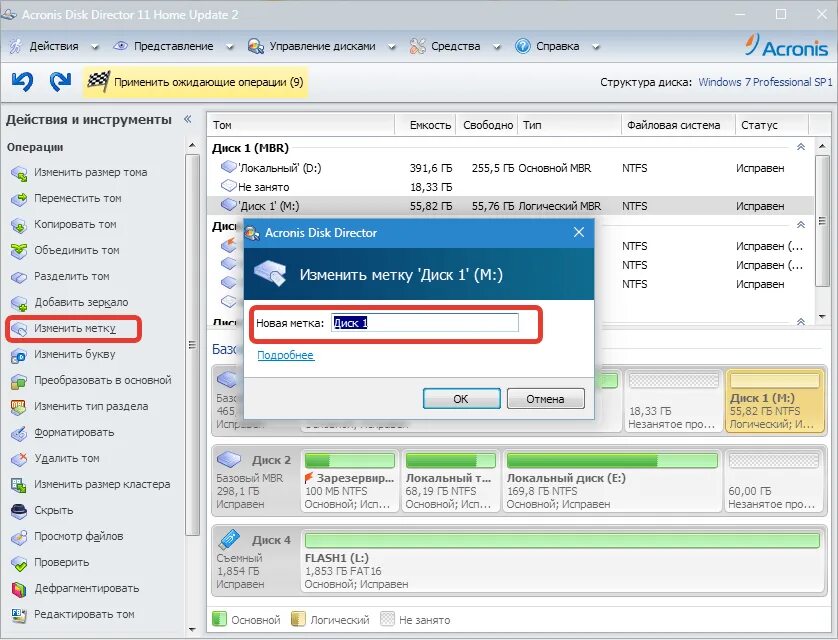Image resolution: width=838 pixels, height=640 pixels.
Task: Click the Форматировать icon
Action: tap(19, 433)
